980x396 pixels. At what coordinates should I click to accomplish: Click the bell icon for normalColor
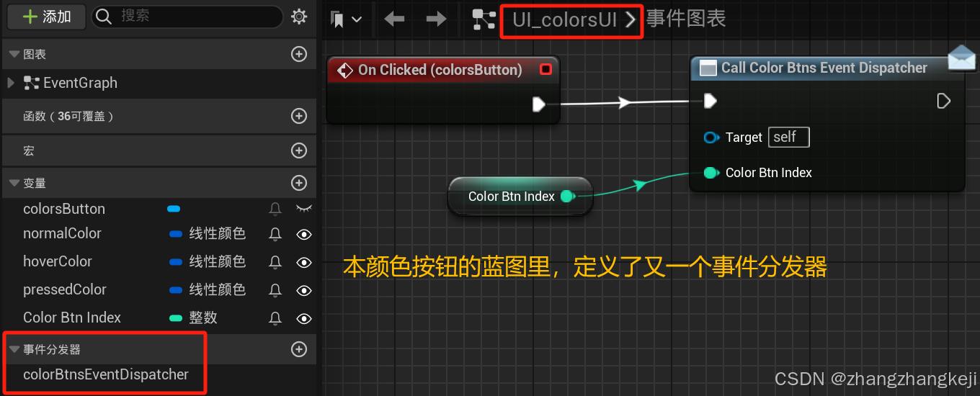coord(275,234)
